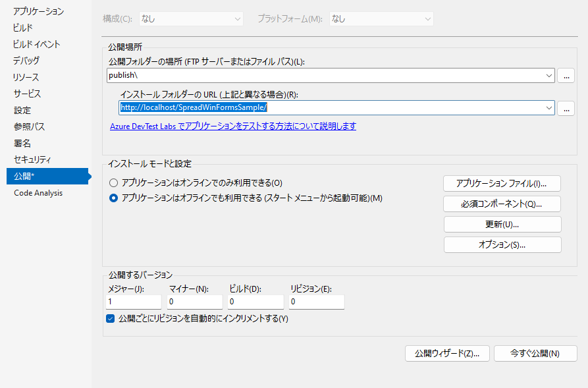Select オフラインでも利用できる radio option
The image size is (588, 388).
click(114, 198)
